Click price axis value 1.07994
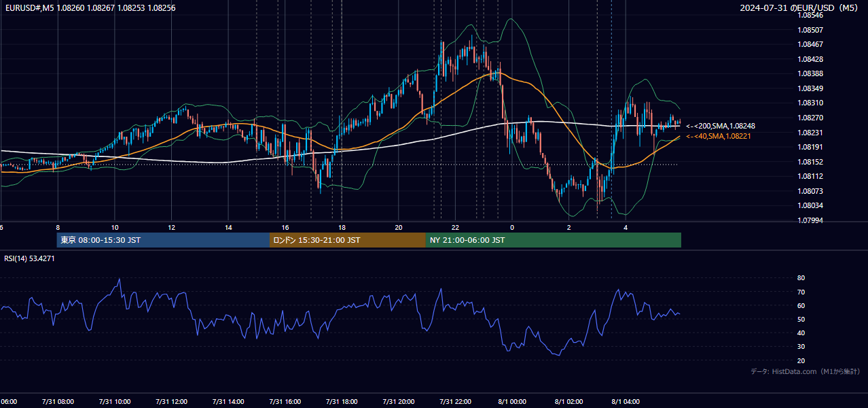868x408 pixels. click(x=810, y=220)
